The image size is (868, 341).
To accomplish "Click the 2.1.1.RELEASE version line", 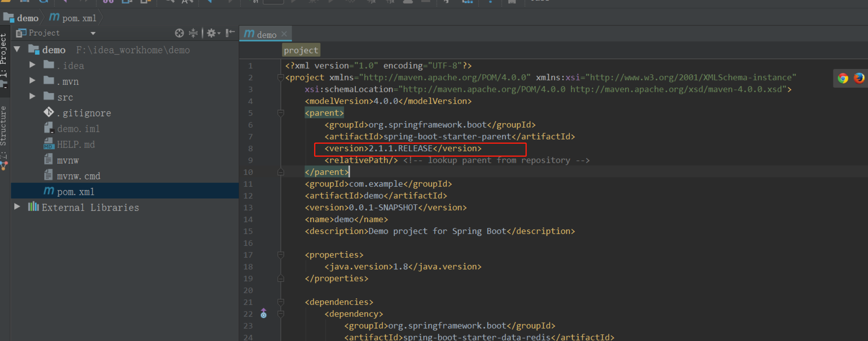I will click(403, 148).
